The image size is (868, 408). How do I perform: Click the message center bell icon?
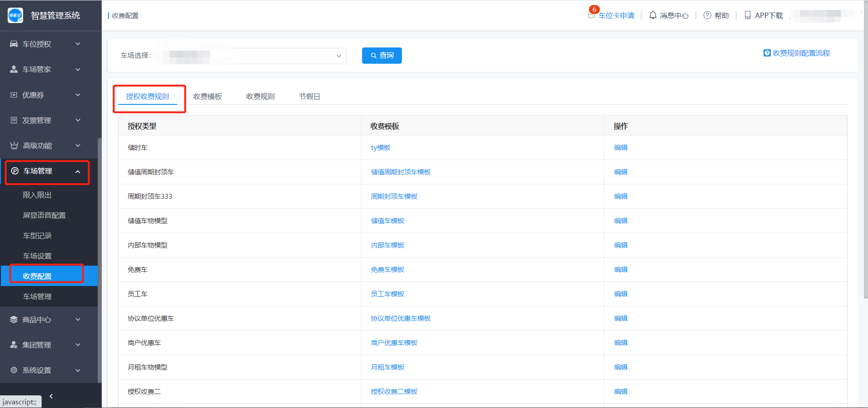click(652, 15)
